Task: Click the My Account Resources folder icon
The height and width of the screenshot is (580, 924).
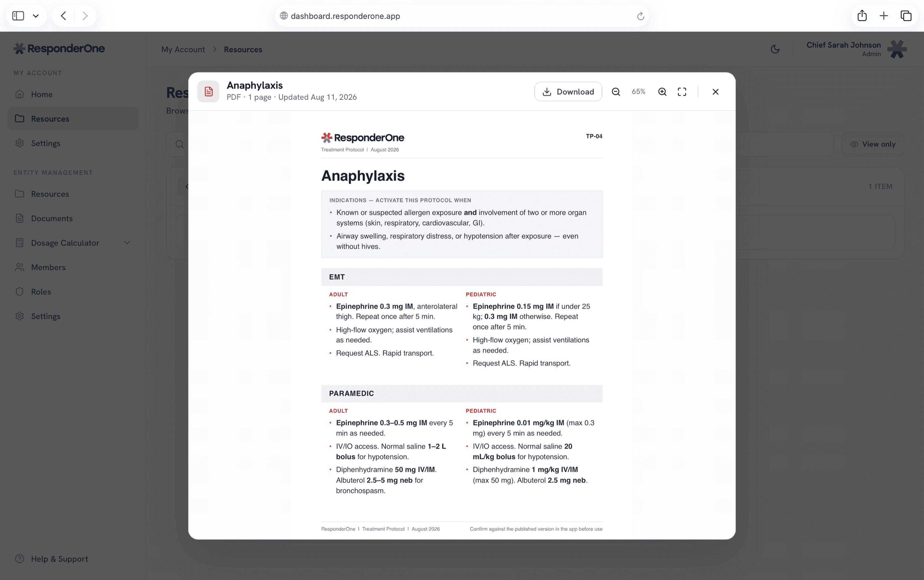Action: point(20,119)
